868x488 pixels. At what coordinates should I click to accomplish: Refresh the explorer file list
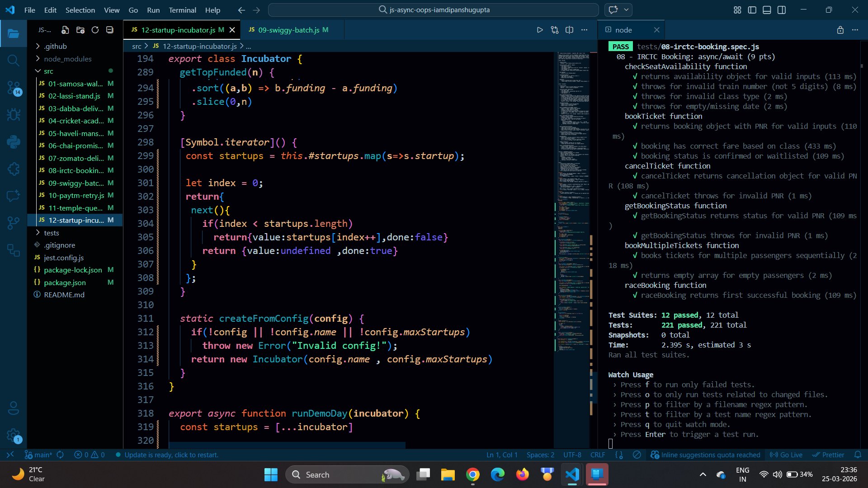coord(95,30)
